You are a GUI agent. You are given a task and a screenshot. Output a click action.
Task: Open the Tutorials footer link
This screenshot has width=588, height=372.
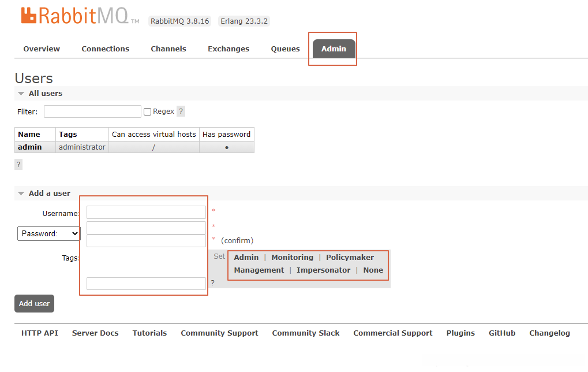[x=149, y=333]
